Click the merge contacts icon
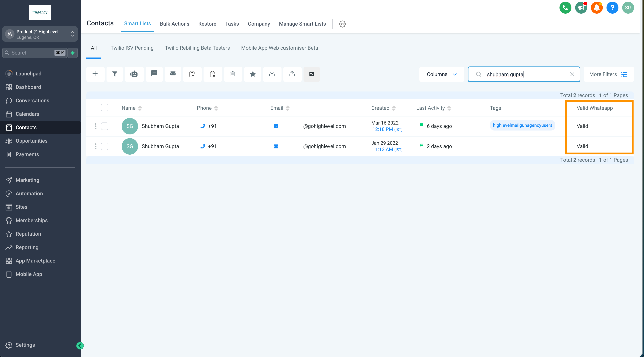Viewport: 644px width, 357px height. (312, 74)
